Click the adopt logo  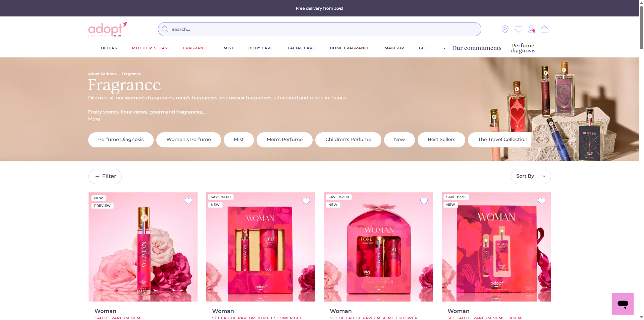coord(108,29)
